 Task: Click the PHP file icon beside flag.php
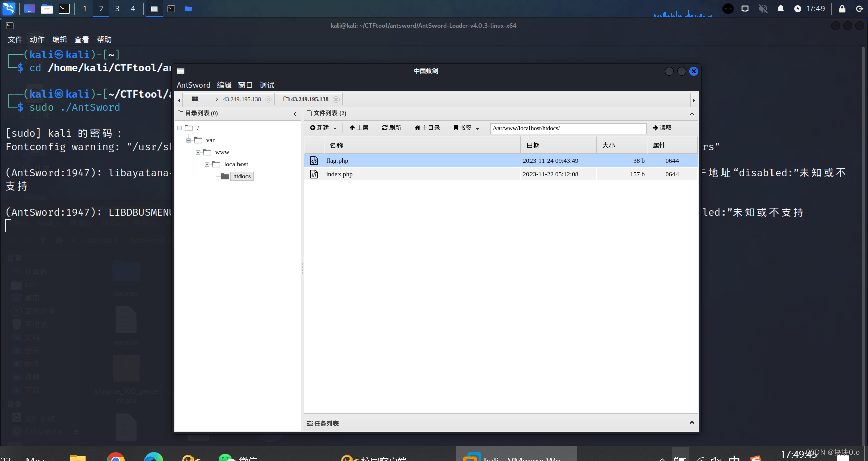pyautogui.click(x=314, y=160)
